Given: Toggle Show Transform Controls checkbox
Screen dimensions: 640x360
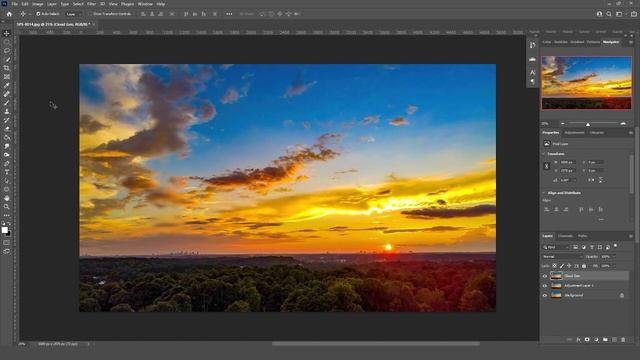Looking at the screenshot, I should tap(91, 14).
